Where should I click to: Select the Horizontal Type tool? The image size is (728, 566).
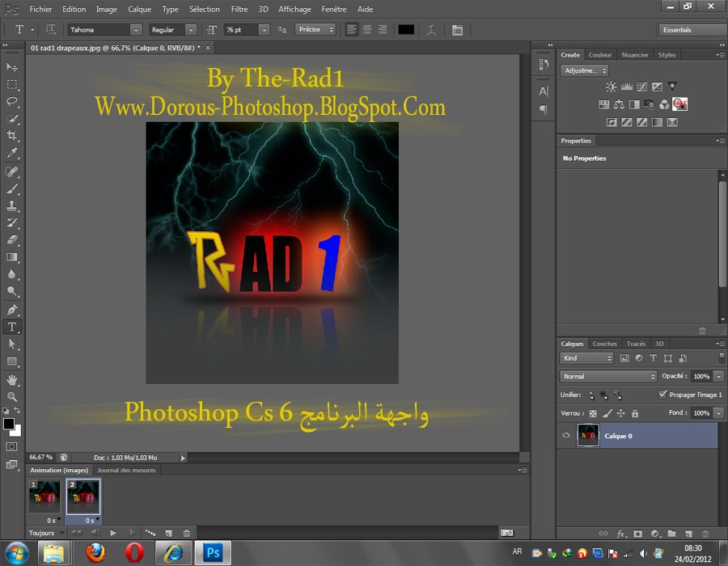pyautogui.click(x=12, y=327)
